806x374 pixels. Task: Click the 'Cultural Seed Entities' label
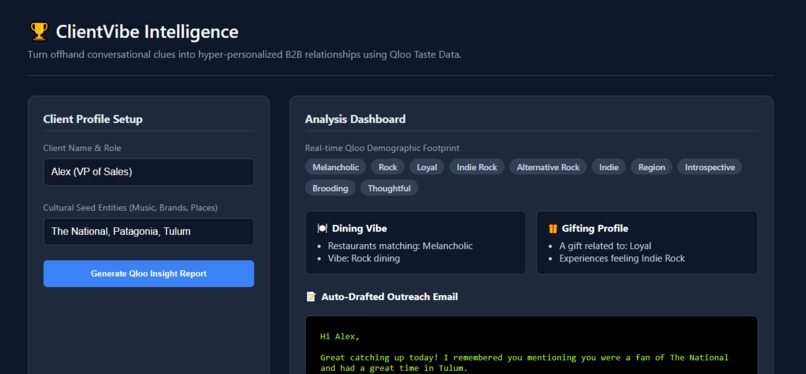tap(130, 208)
